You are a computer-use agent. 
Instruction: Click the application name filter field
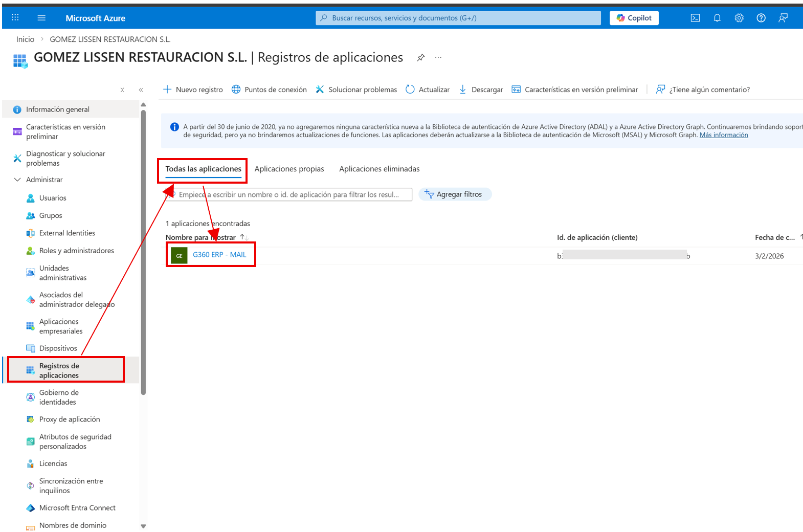tap(292, 194)
